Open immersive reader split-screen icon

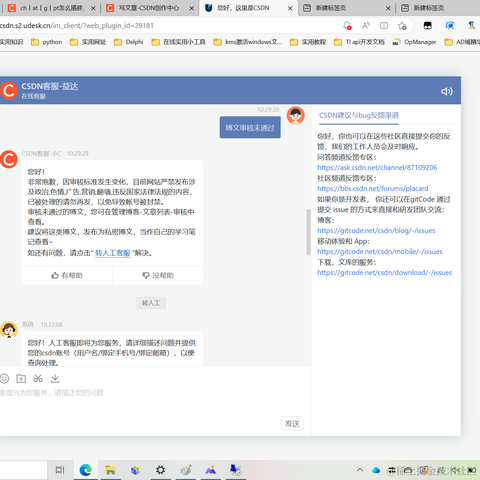tap(384, 26)
